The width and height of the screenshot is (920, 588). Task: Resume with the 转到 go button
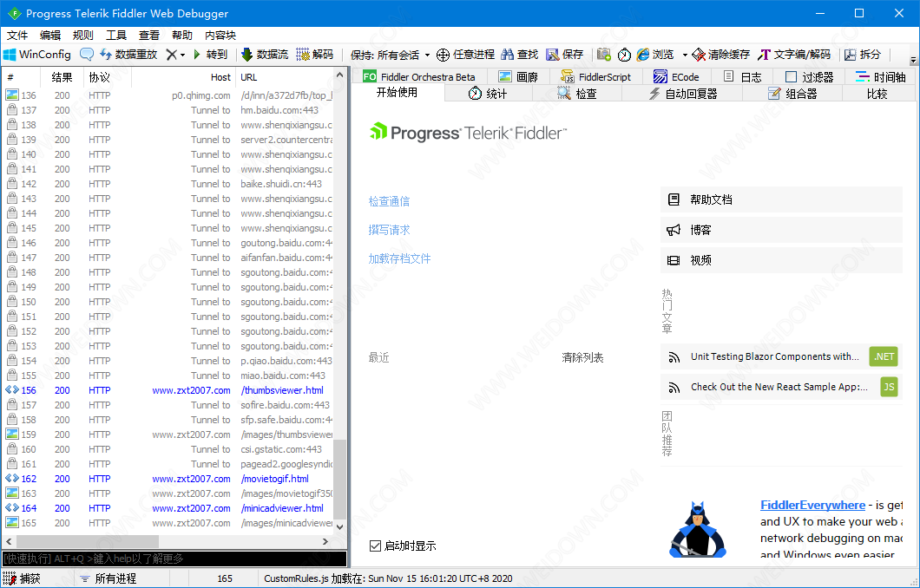[210, 55]
